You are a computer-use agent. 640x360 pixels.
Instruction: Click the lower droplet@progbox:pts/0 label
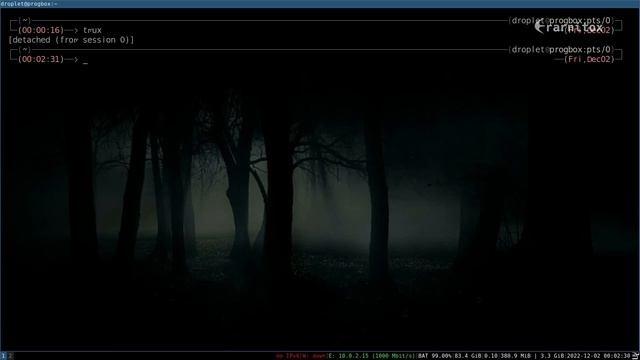561,50
